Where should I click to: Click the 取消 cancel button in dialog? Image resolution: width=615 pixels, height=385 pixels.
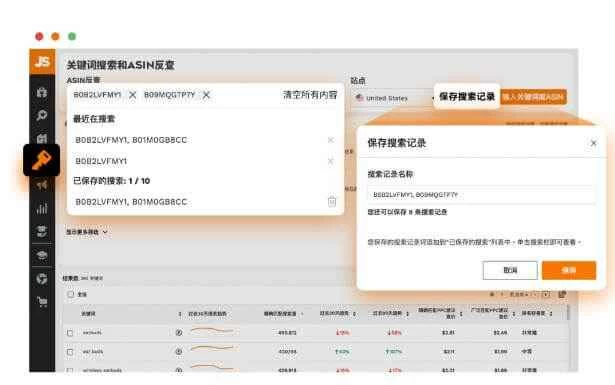tap(510, 270)
